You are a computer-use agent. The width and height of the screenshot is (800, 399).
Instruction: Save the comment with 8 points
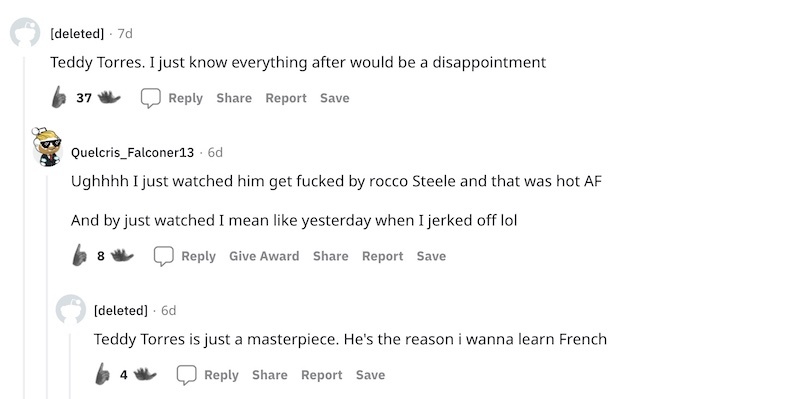coord(431,256)
